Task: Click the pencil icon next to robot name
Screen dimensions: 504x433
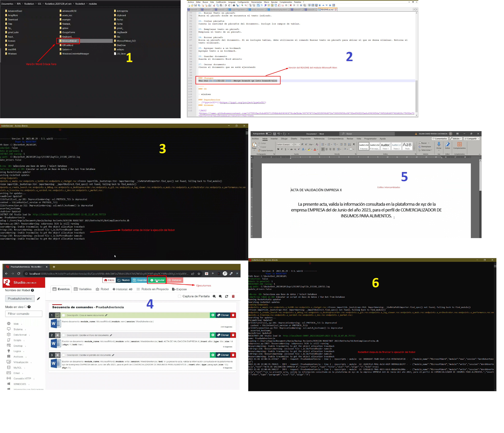Action: click(38, 299)
